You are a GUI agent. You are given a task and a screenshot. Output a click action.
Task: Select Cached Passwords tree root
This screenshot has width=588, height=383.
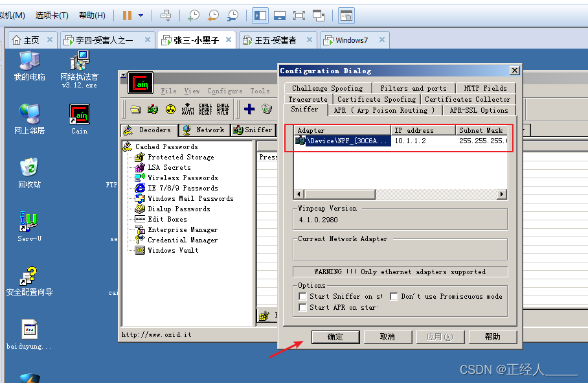click(166, 146)
